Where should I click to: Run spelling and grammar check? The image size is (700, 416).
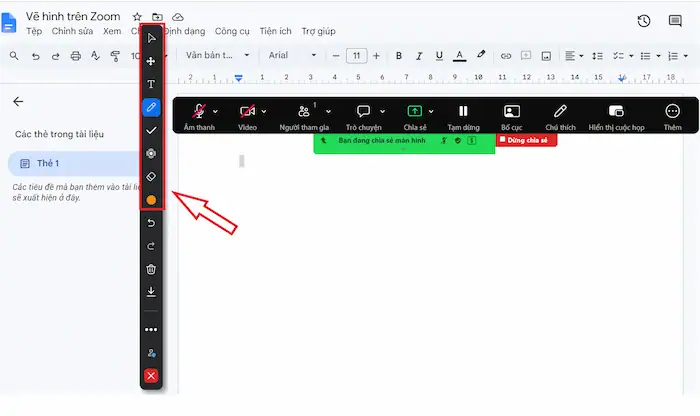(95, 56)
